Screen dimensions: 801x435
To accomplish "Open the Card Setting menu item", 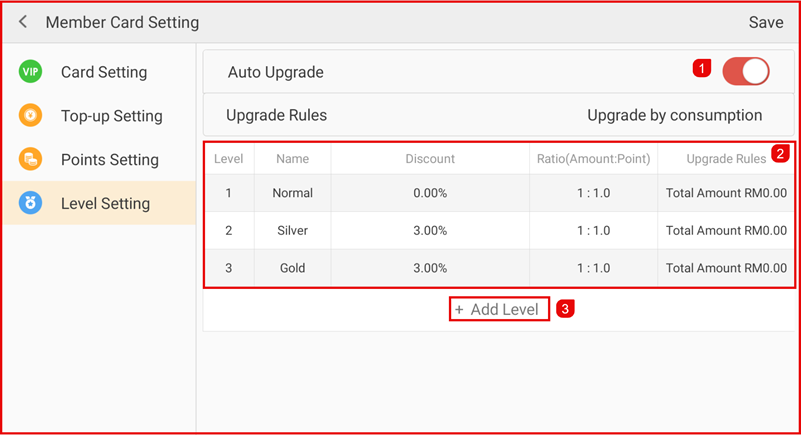I will [x=104, y=72].
